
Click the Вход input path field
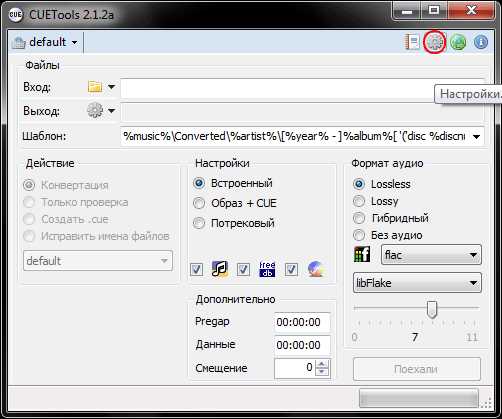coord(302,88)
